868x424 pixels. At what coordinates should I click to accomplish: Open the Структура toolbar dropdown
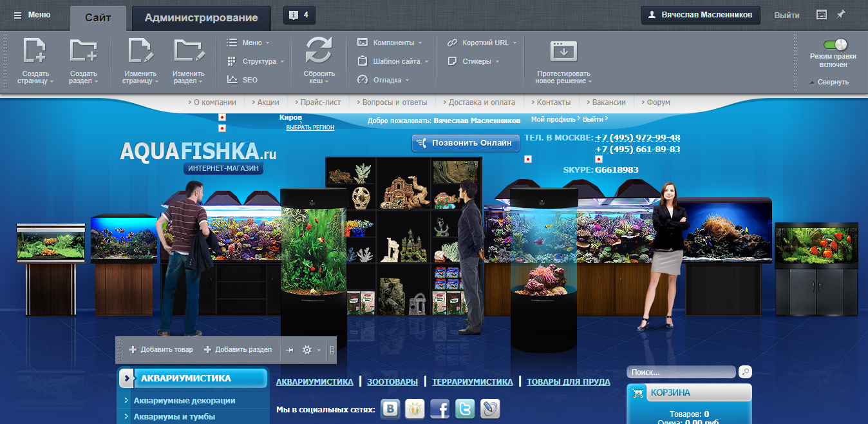point(256,61)
